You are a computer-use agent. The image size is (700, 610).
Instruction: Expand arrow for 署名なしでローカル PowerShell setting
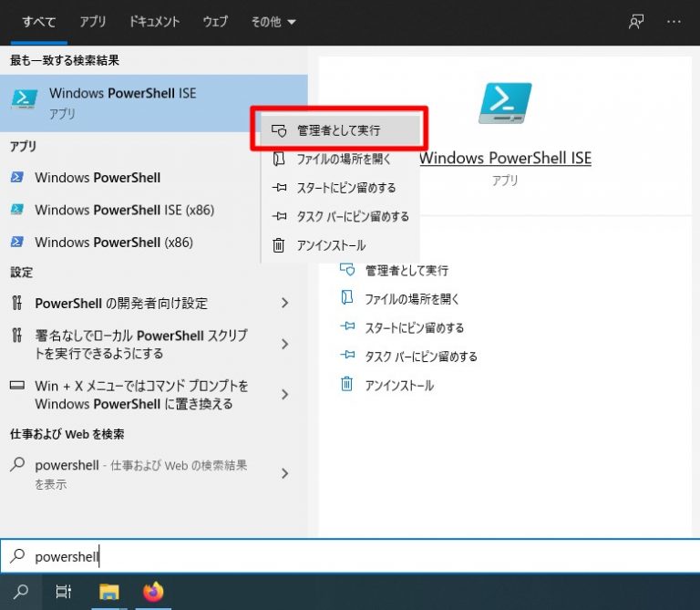pos(284,345)
